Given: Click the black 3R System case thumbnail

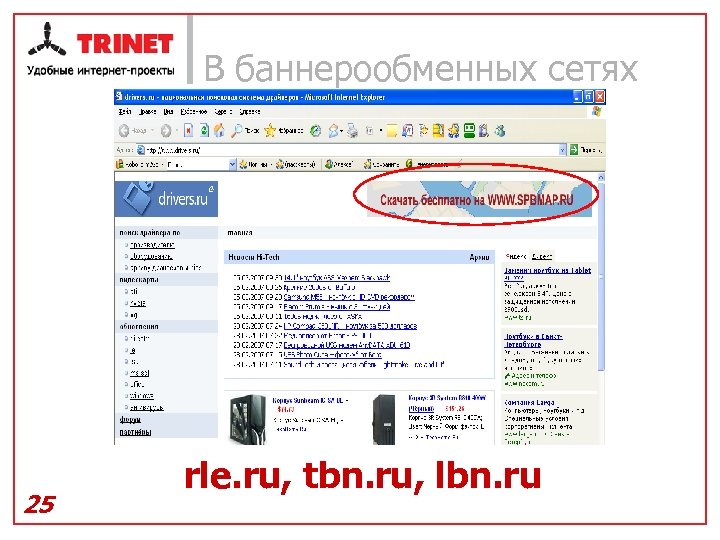Looking at the screenshot, I should (384, 419).
